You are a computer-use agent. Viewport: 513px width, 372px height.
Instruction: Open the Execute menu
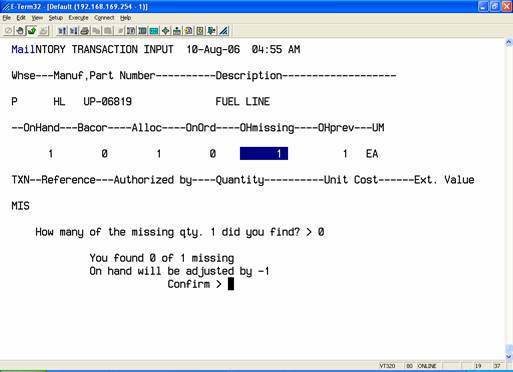(x=78, y=18)
